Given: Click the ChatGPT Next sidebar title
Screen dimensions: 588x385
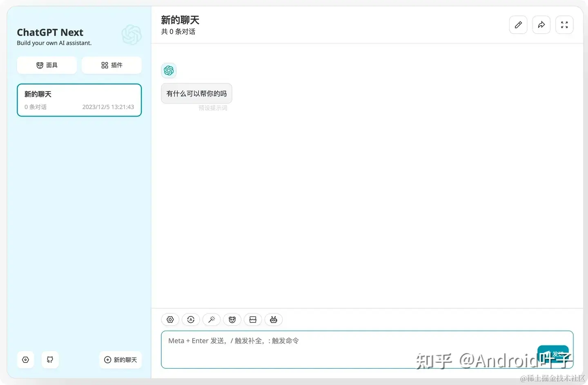Looking at the screenshot, I should 50,32.
